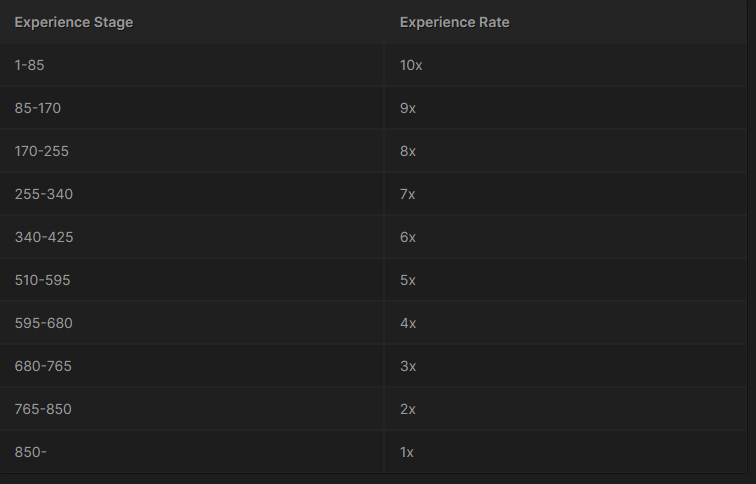Select the 1-85 stage cell
The height and width of the screenshot is (484, 756).
pos(30,65)
